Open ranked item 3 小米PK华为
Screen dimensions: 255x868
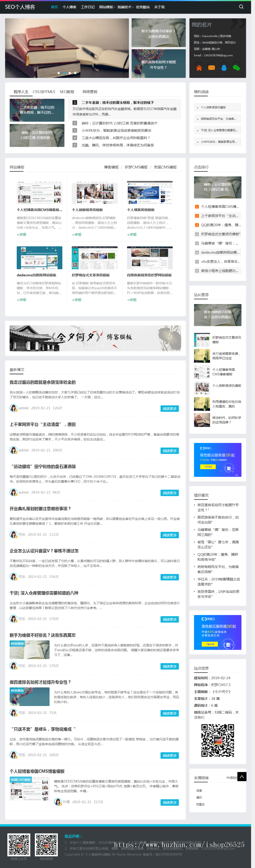coord(116,131)
